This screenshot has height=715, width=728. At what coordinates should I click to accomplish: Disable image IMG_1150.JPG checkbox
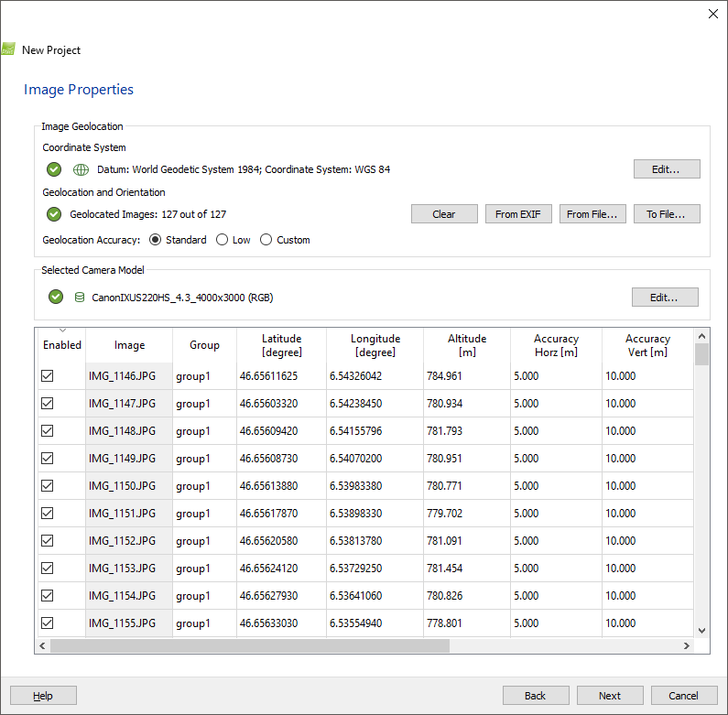[x=48, y=486]
